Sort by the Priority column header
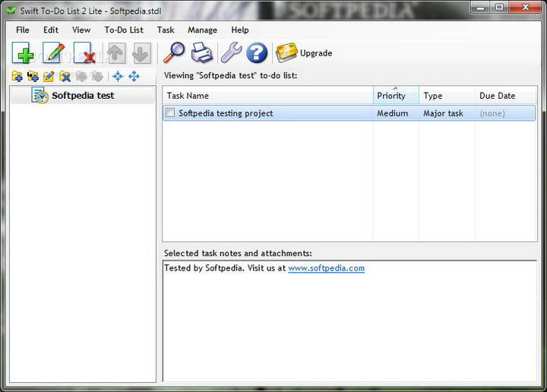547x392 pixels. [396, 95]
